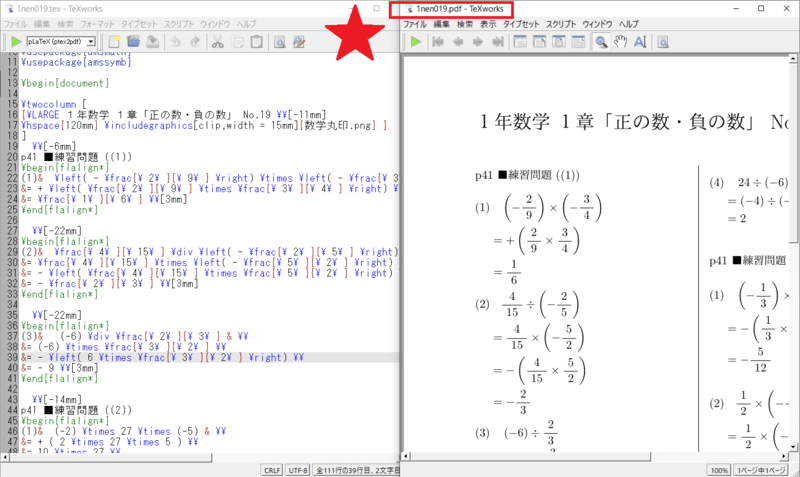Screen dimensions: 800x477
Task: Go to first page in the PDF viewer
Action: pos(438,42)
